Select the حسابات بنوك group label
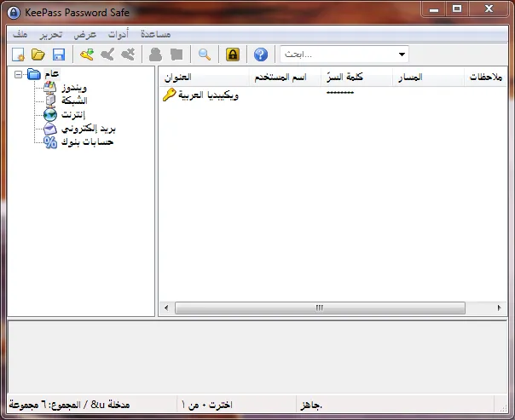This screenshot has height=420, width=515. [87, 142]
